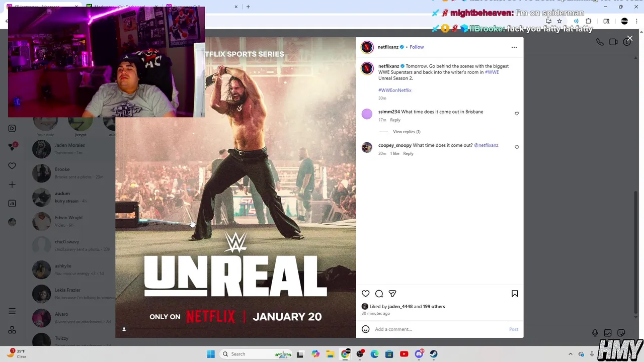Click the taskbar Search box
644x362 pixels.
click(257, 354)
